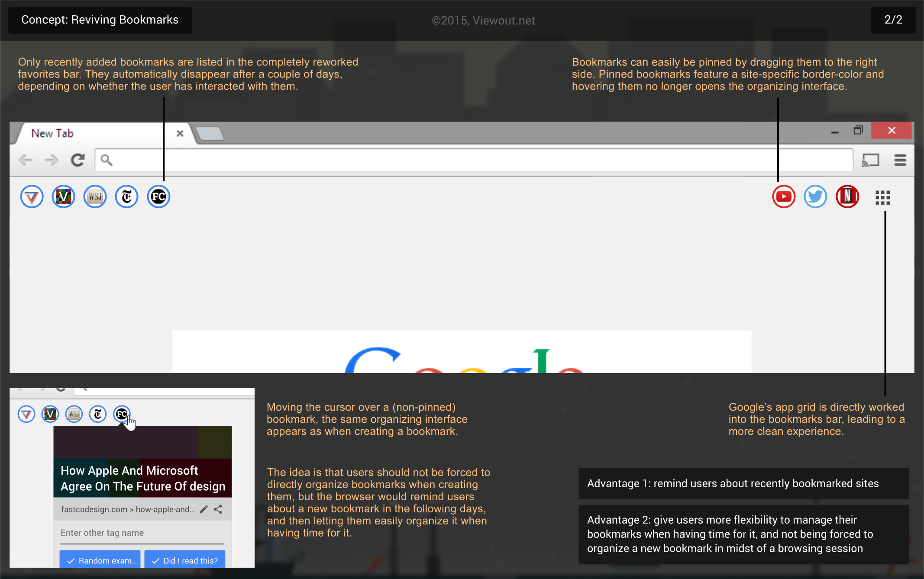Click the How Apple And Microsoft article title
Image resolution: width=924 pixels, height=579 pixels.
143,478
